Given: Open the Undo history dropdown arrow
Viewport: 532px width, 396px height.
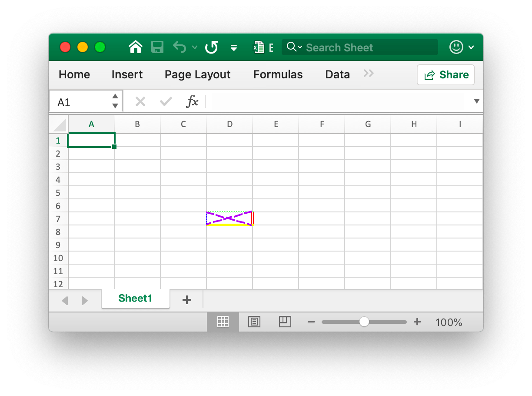Looking at the screenshot, I should (195, 47).
